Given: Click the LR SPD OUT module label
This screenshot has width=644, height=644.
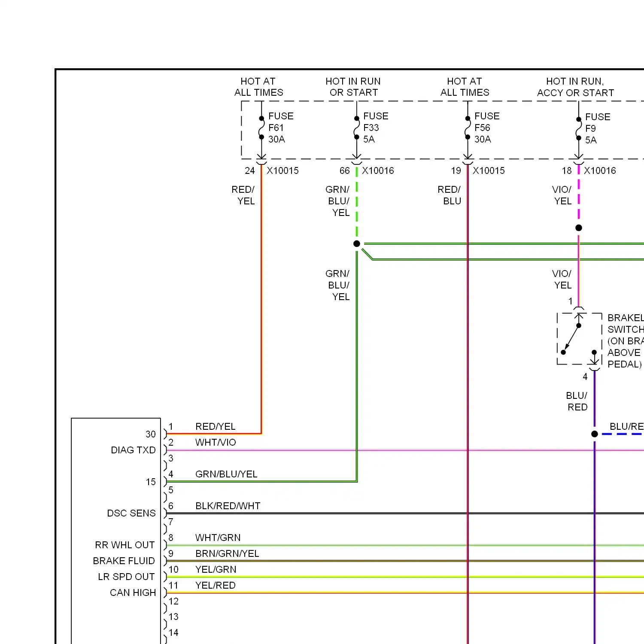Looking at the screenshot, I should click(126, 577).
